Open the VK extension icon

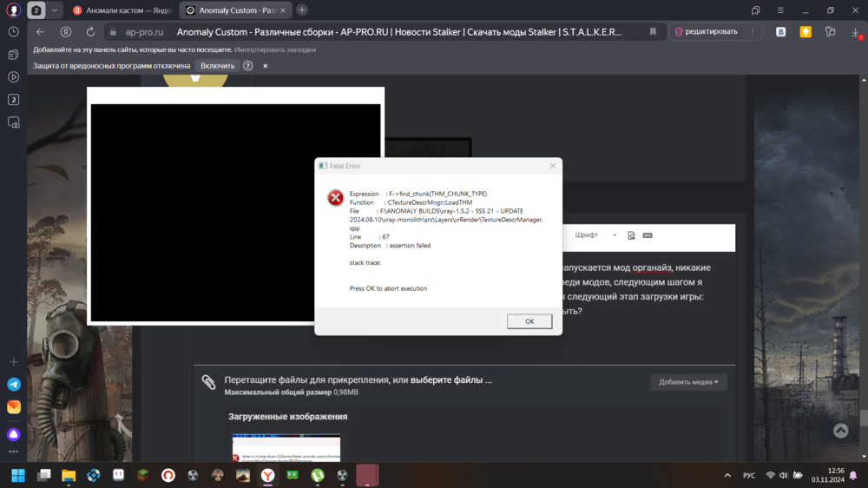tap(780, 32)
